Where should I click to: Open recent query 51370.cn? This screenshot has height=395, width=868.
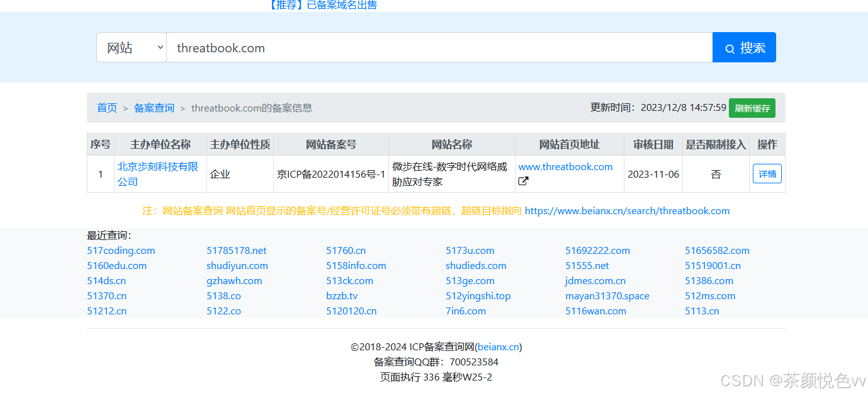(106, 296)
